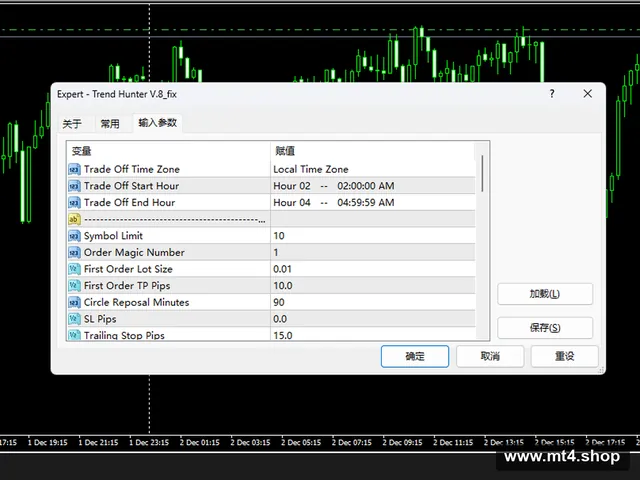Click the First Order TP Pips row icon
The height and width of the screenshot is (480, 640).
pos(74,285)
